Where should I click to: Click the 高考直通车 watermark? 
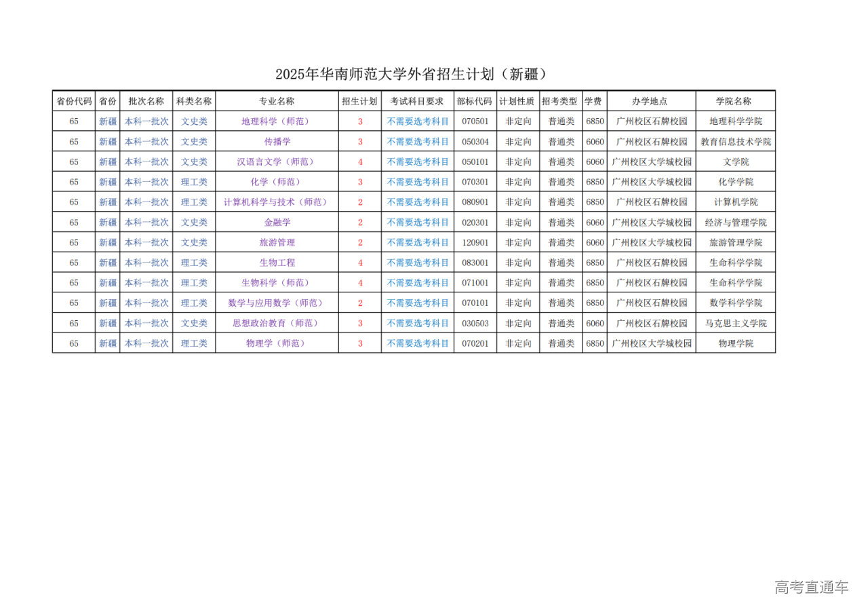[811, 588]
